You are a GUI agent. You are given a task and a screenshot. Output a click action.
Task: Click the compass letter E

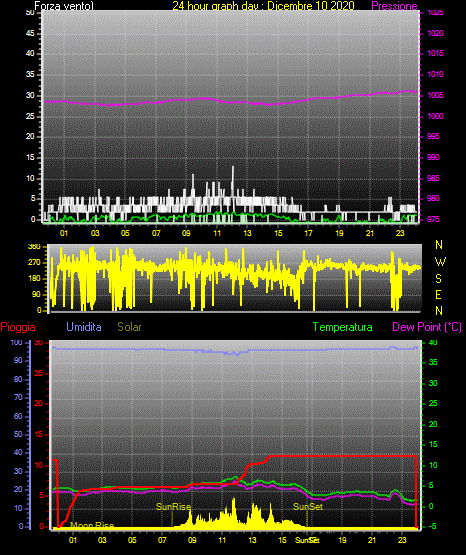[438, 295]
